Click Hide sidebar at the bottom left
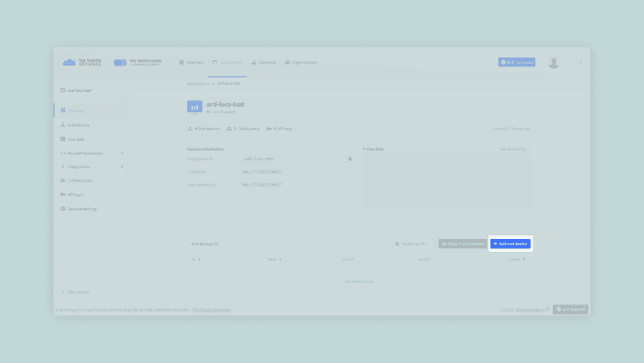The image size is (644, 363). [x=75, y=293]
